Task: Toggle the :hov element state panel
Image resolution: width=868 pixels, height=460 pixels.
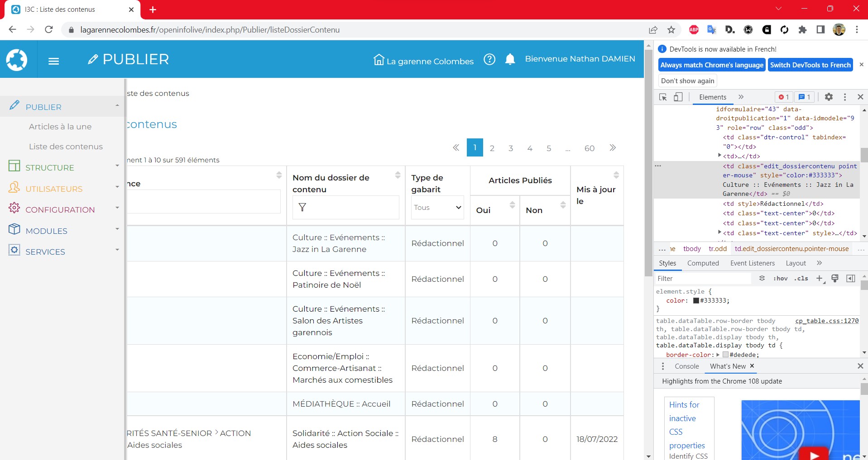Action: (x=780, y=279)
